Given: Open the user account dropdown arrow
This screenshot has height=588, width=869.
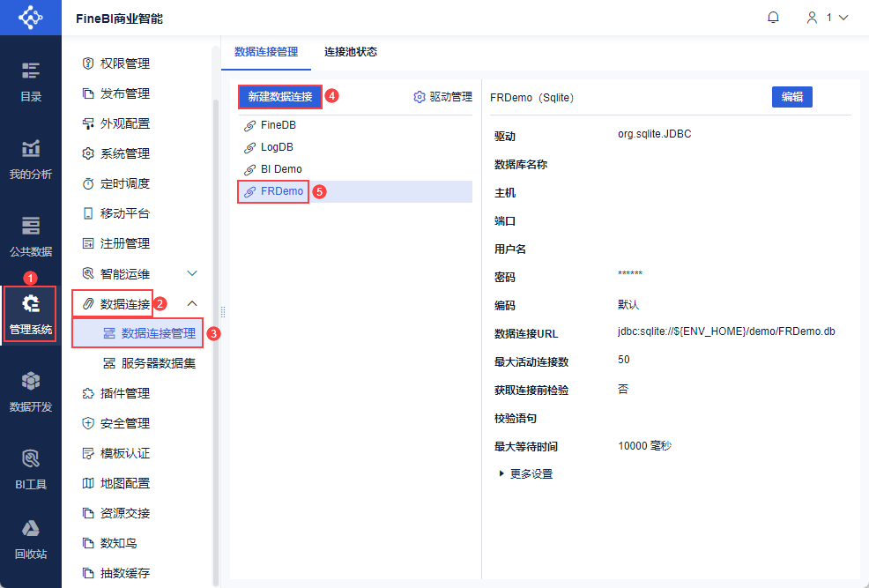Looking at the screenshot, I should point(843,18).
